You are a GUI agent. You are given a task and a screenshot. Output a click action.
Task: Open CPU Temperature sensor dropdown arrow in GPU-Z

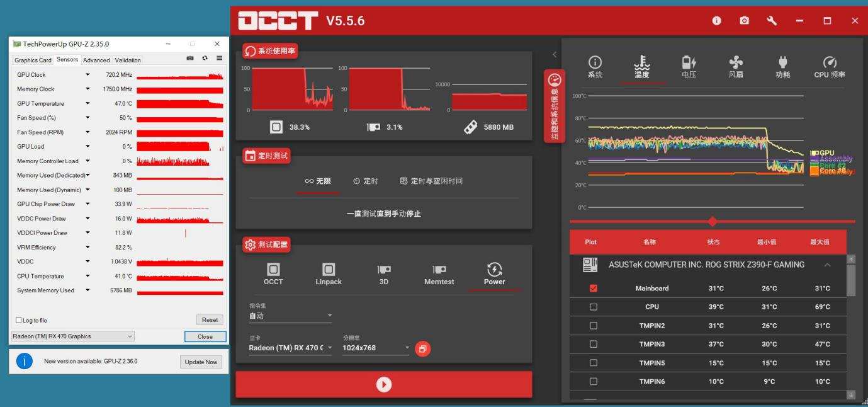point(87,276)
